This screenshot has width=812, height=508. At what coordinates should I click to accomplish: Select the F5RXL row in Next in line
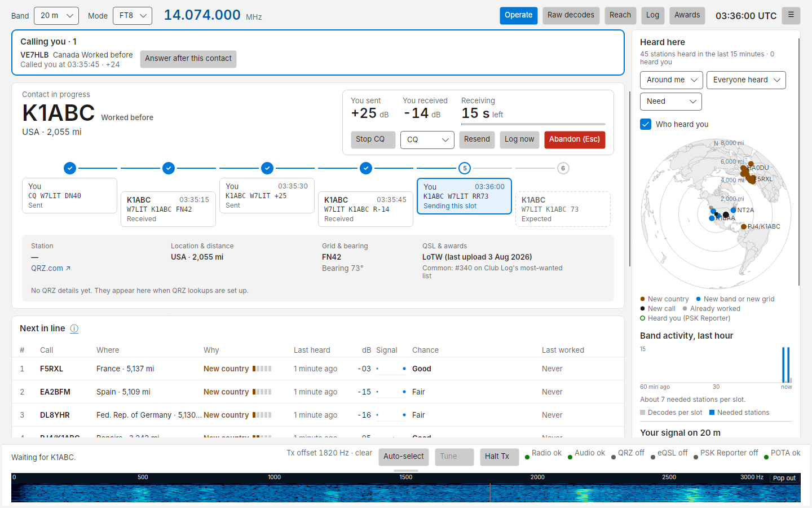(x=318, y=369)
